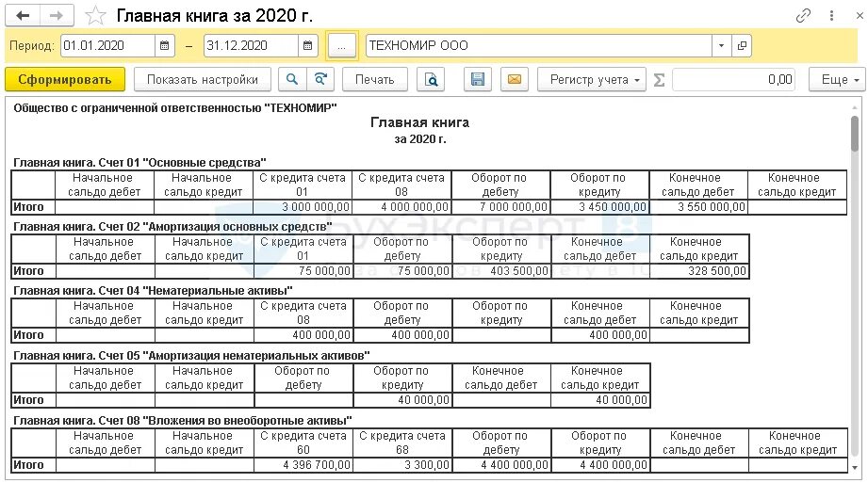Select cell 4 000 000,00 in account 01

point(401,207)
